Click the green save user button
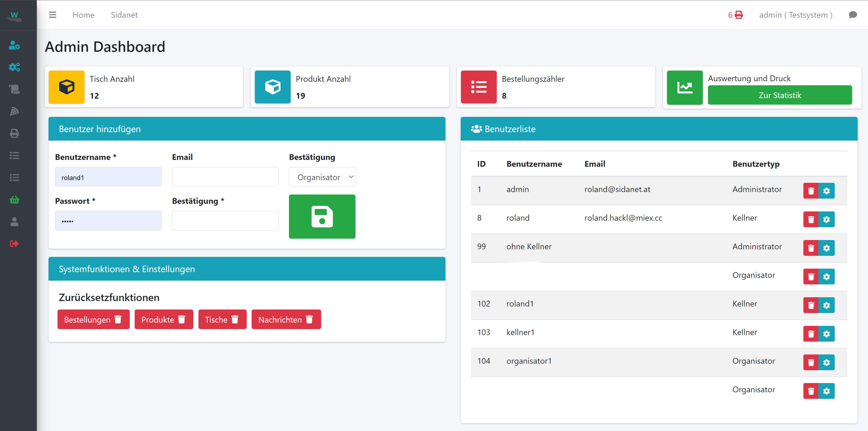The image size is (868, 431). 322,217
